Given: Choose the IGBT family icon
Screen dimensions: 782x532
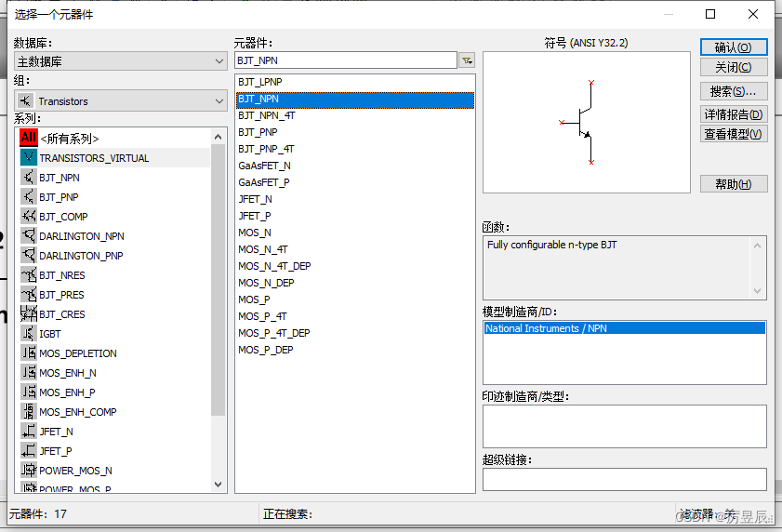Looking at the screenshot, I should pos(28,334).
